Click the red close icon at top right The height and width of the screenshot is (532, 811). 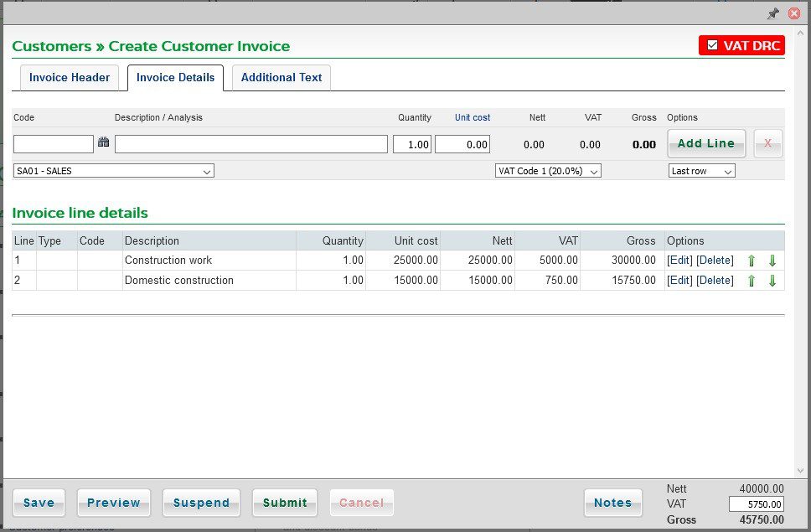[x=794, y=13]
